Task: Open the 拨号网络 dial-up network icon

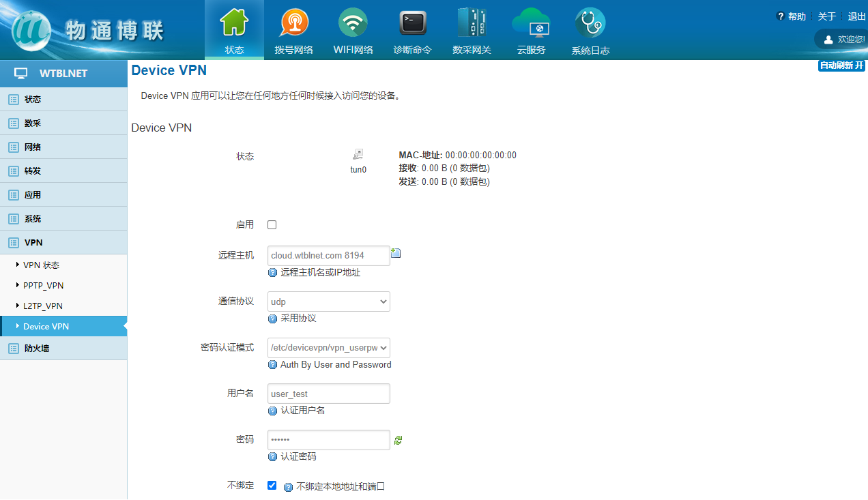Action: [293, 24]
